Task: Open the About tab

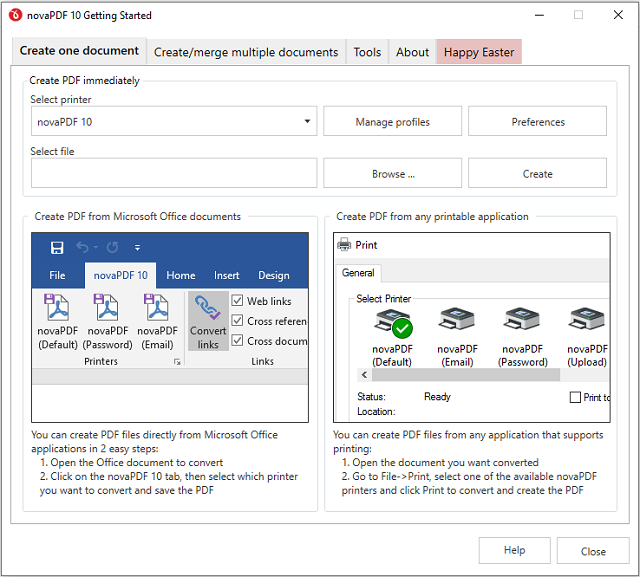Action: (x=412, y=52)
